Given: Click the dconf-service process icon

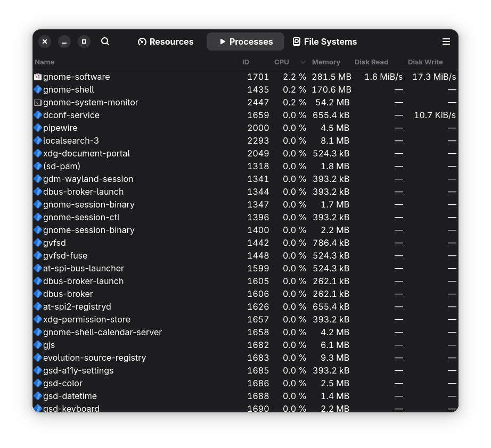Looking at the screenshot, I should click(38, 115).
